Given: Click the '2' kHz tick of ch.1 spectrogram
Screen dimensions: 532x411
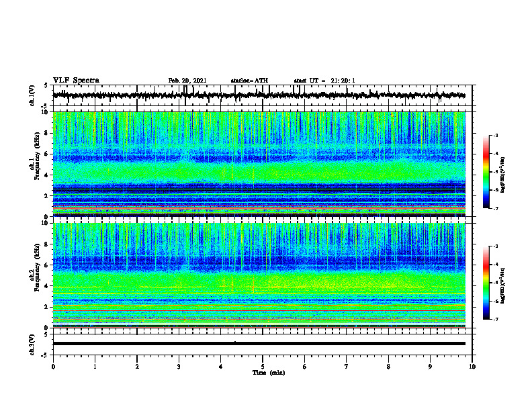Looking at the screenshot, I should pos(47,196).
